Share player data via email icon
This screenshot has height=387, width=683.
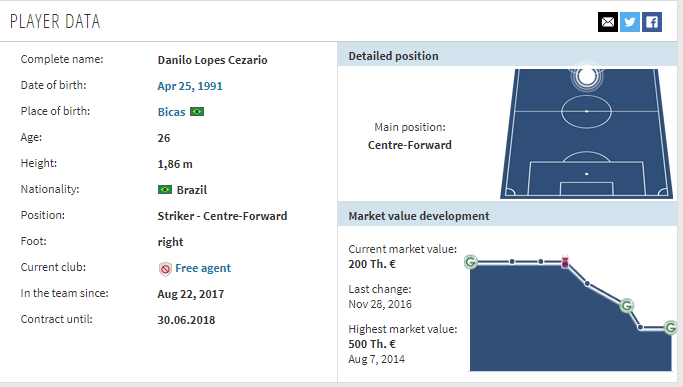608,22
